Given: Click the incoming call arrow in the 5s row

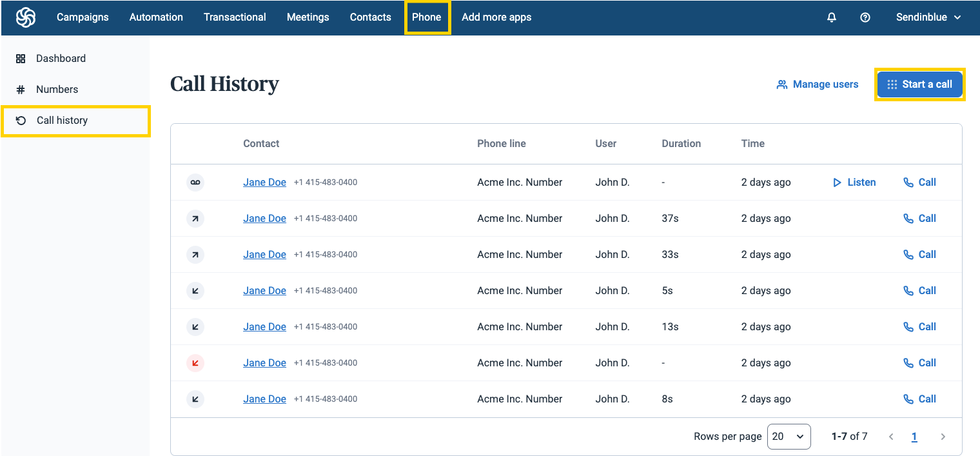Looking at the screenshot, I should pos(195,291).
